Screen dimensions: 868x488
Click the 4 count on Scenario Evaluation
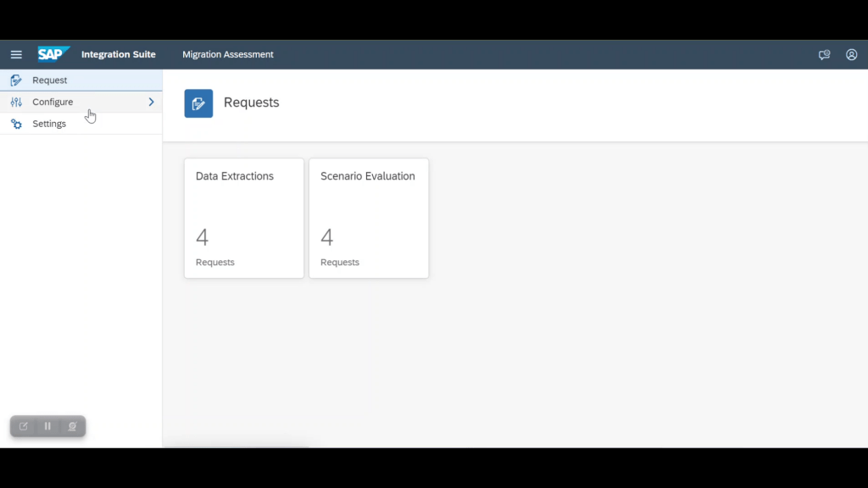click(326, 237)
